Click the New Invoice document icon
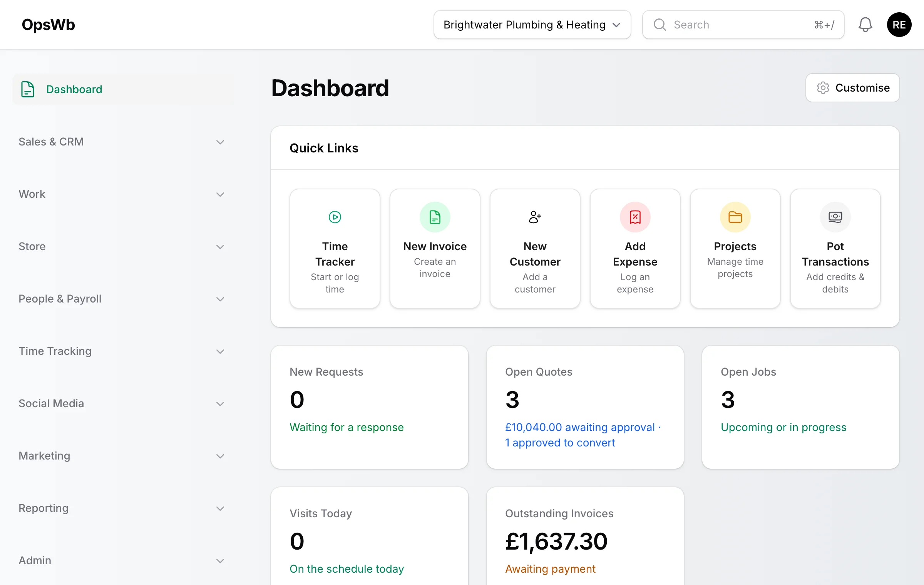This screenshot has width=924, height=585. 435,217
